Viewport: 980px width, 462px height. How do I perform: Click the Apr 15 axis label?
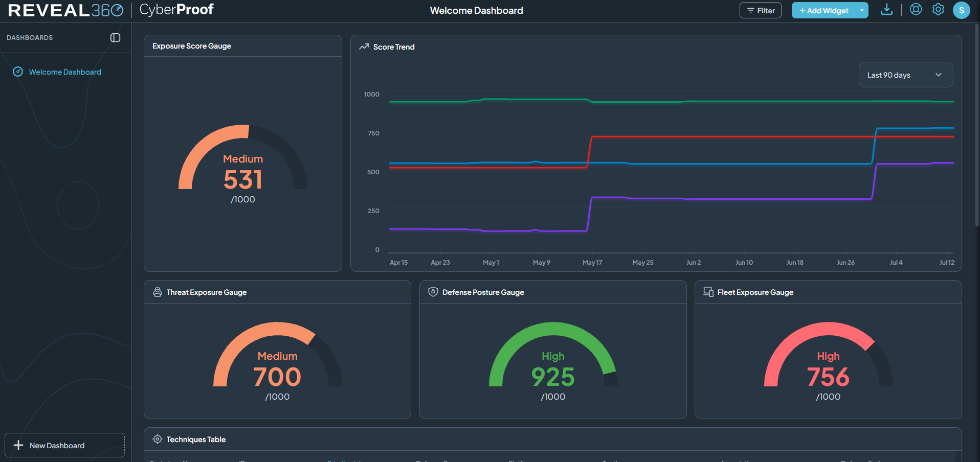(398, 263)
